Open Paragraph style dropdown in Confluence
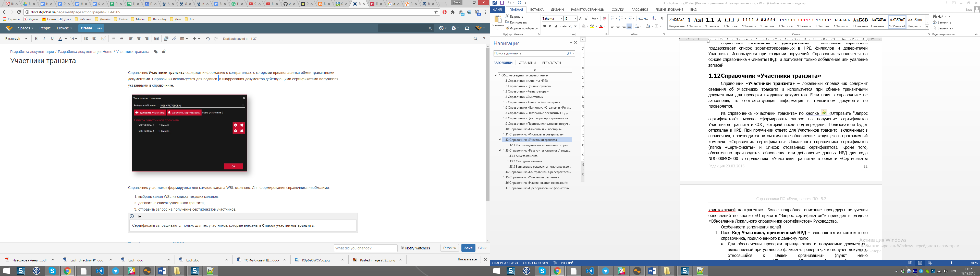Image resolution: width=980 pixels, height=276 pixels. pos(16,39)
